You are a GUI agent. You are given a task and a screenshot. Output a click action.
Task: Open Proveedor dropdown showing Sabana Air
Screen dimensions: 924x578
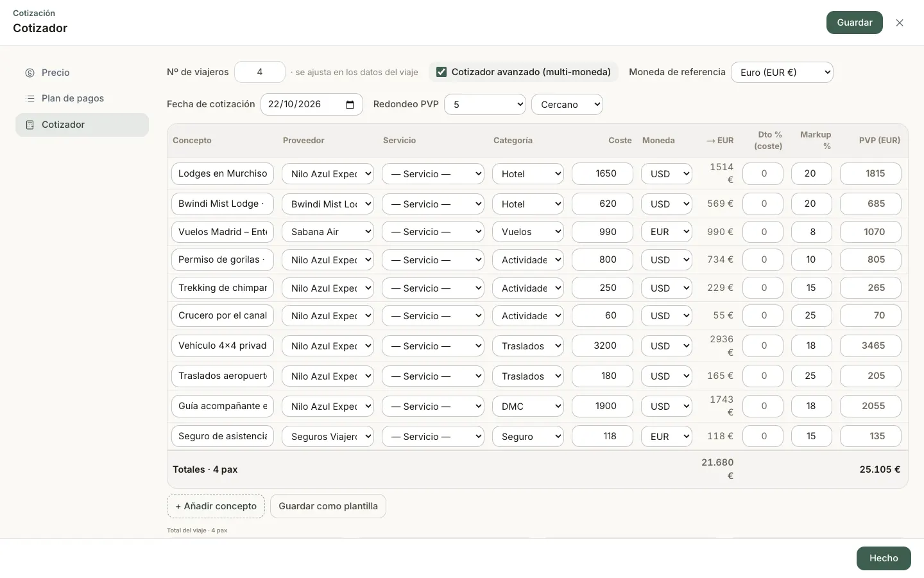pyautogui.click(x=328, y=232)
